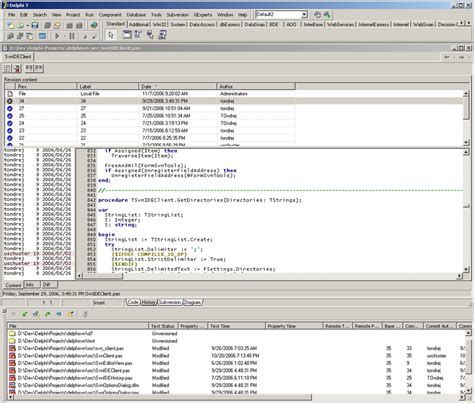
Task: Open the dropdown arrow next to Open icon
Action: (x=28, y=25)
